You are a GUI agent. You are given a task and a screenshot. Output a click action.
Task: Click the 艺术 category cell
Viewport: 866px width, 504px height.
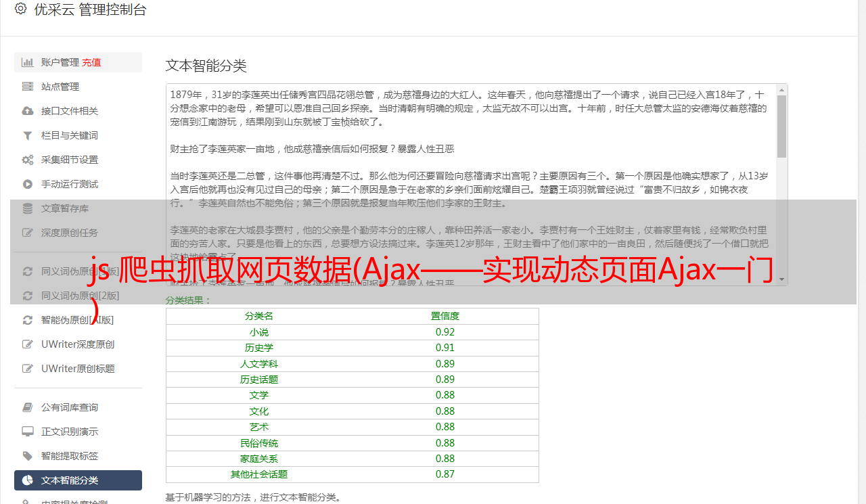point(259,427)
